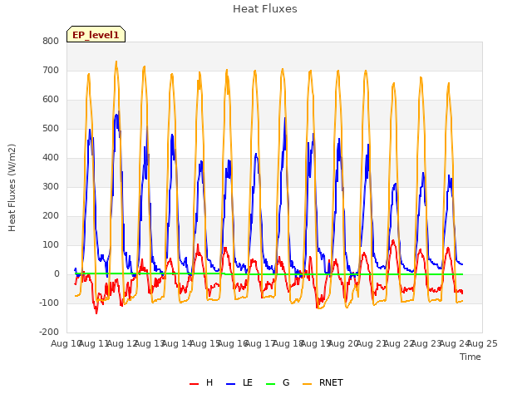Click the orange RNET legend line swatch
The height and width of the screenshot is (399, 532).
point(307,384)
